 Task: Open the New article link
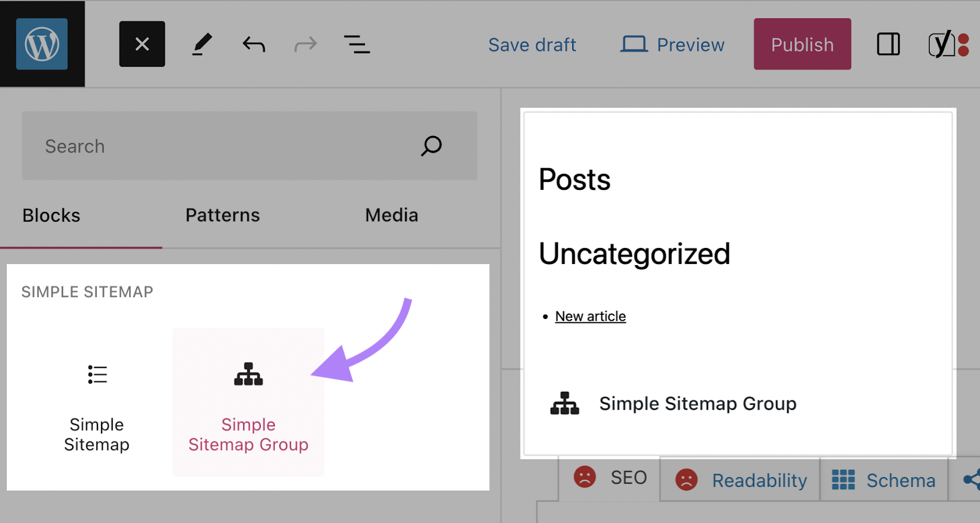point(590,317)
